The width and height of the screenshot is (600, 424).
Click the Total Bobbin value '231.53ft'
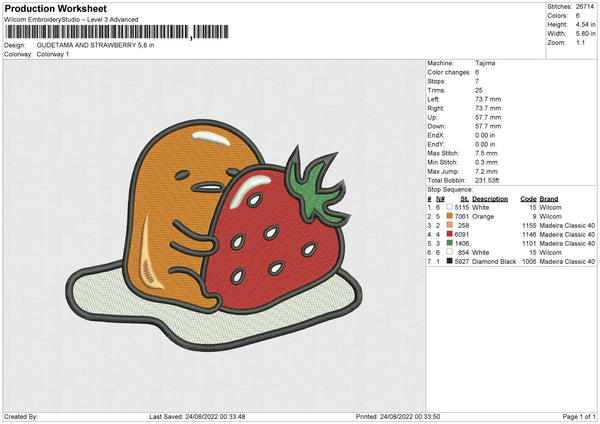pos(487,180)
